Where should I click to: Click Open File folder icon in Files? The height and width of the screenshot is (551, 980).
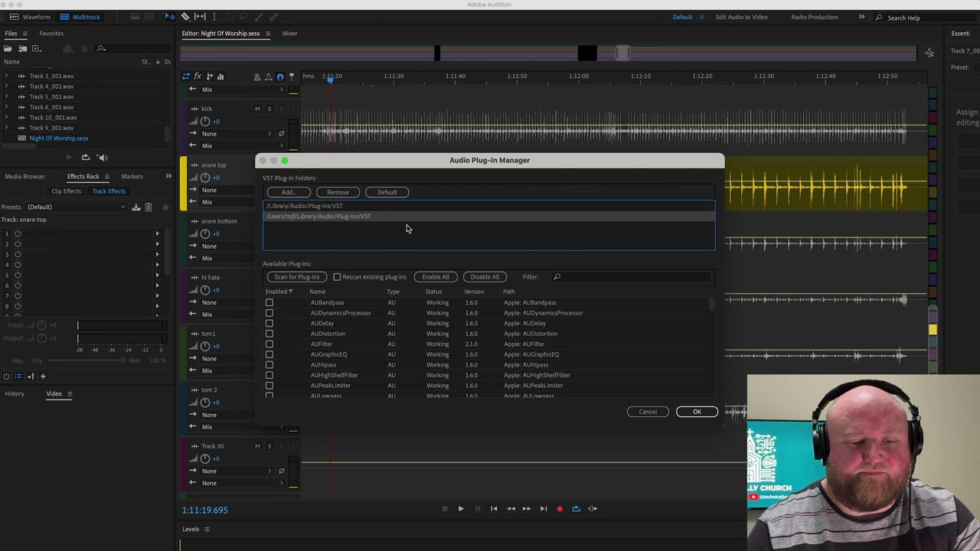[8, 49]
